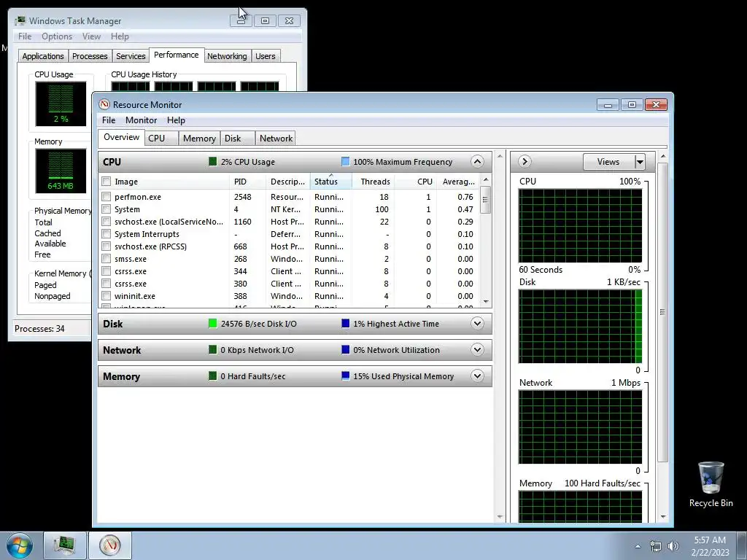
Task: Sort by the Status column header
Action: 330,182
